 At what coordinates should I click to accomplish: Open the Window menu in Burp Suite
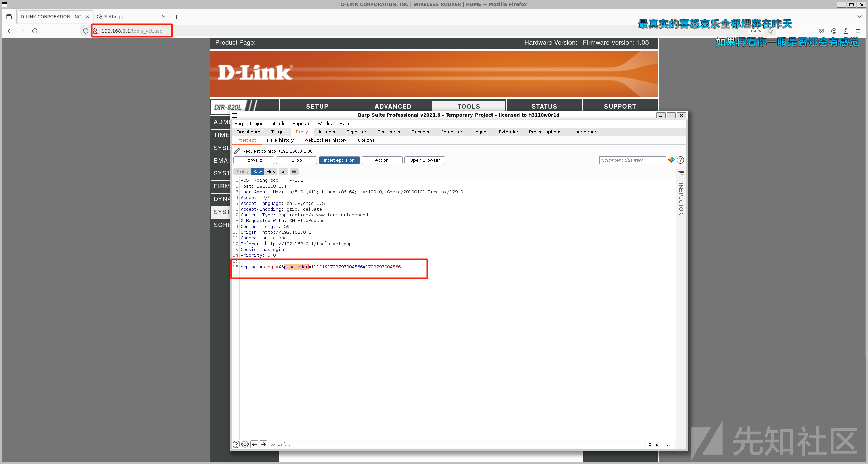pos(326,123)
